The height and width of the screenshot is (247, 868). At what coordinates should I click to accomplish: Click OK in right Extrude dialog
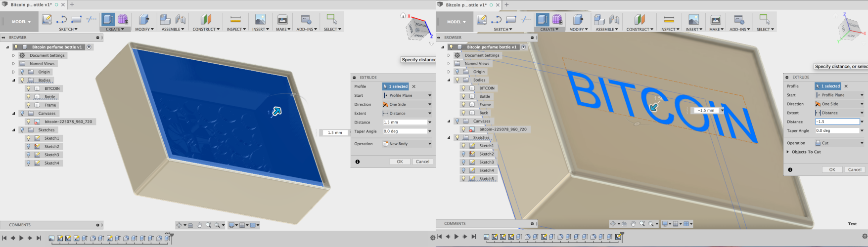coord(832,169)
